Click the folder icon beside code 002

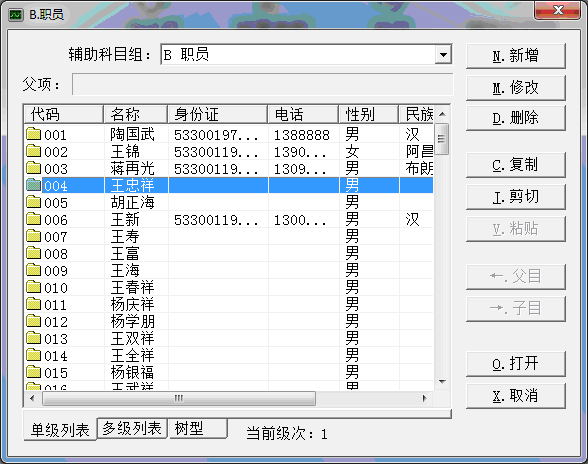[33, 151]
